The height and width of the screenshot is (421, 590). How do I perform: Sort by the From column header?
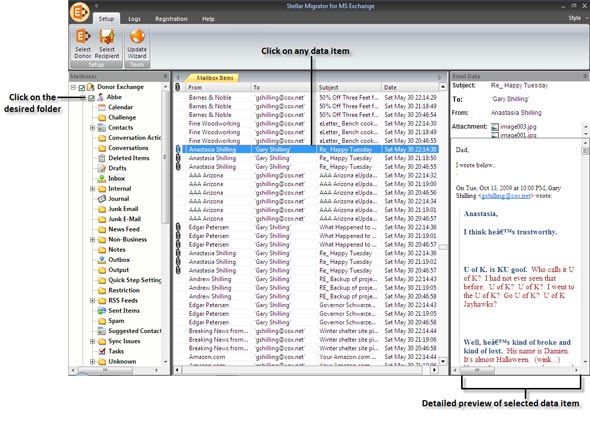tap(218, 87)
